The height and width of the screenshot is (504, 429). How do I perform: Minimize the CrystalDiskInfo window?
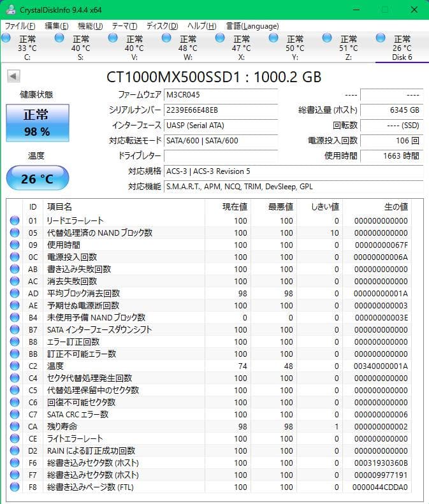tap(356, 10)
